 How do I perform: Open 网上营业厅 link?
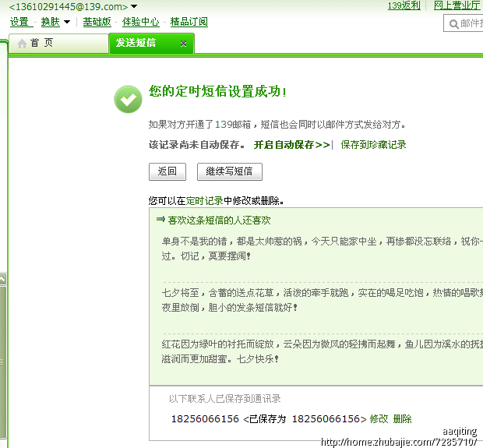click(x=457, y=5)
